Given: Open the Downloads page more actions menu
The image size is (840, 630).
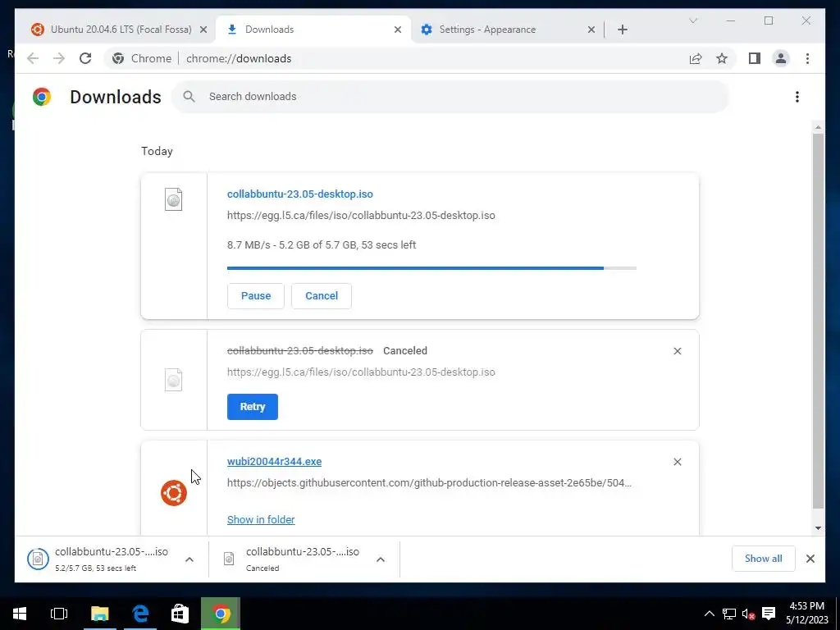Looking at the screenshot, I should 797,97.
